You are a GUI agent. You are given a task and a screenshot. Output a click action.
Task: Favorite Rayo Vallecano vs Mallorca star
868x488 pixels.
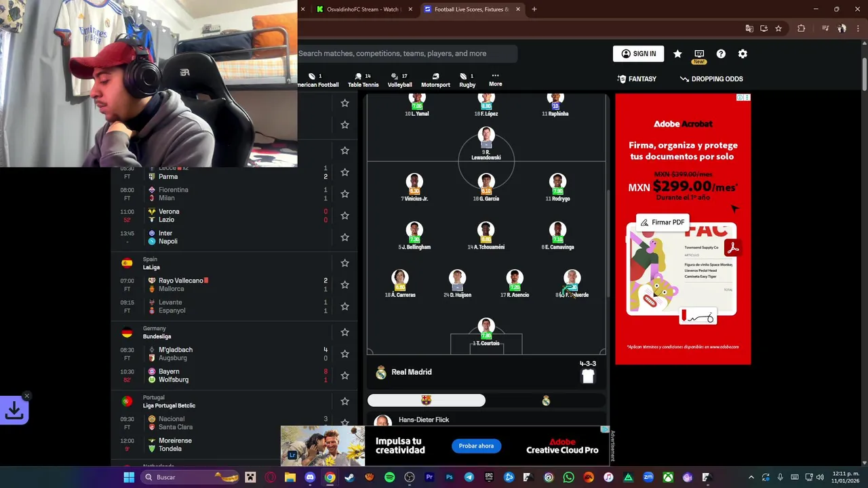[344, 285]
